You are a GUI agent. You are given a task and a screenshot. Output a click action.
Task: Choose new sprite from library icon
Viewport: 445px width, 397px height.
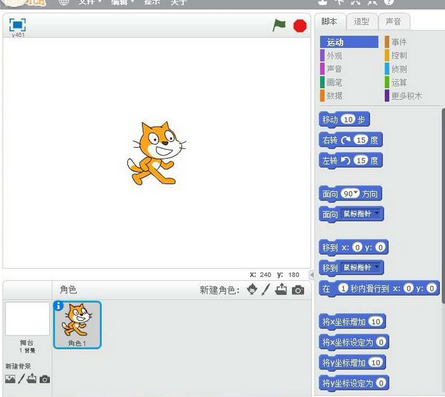(x=252, y=290)
